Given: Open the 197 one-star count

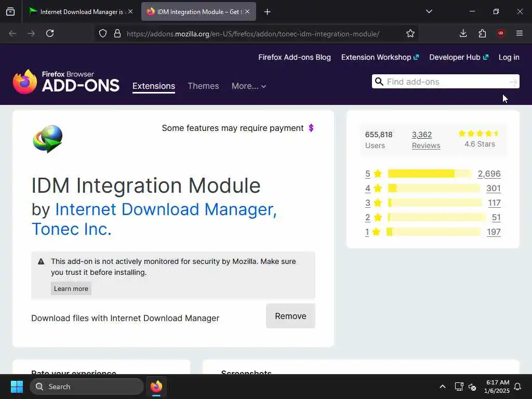Looking at the screenshot, I should (494, 232).
